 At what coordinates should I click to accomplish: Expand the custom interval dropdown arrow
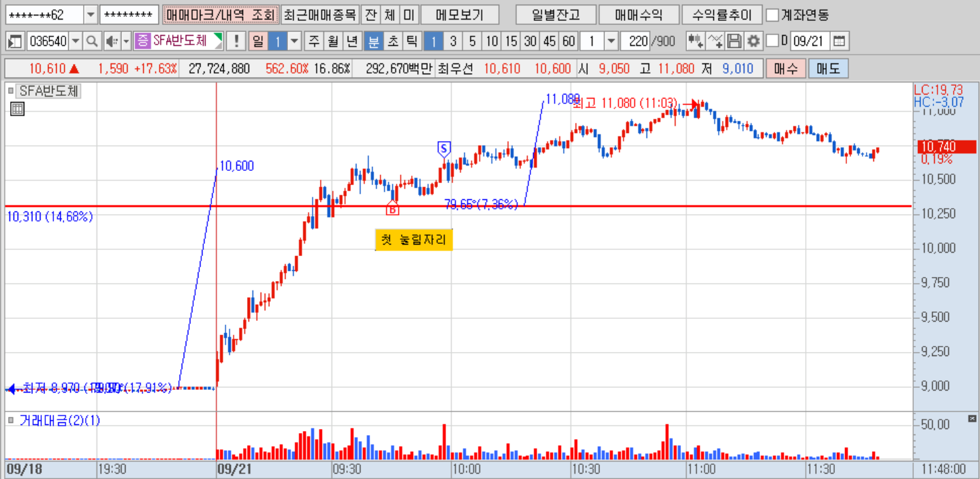[611, 41]
